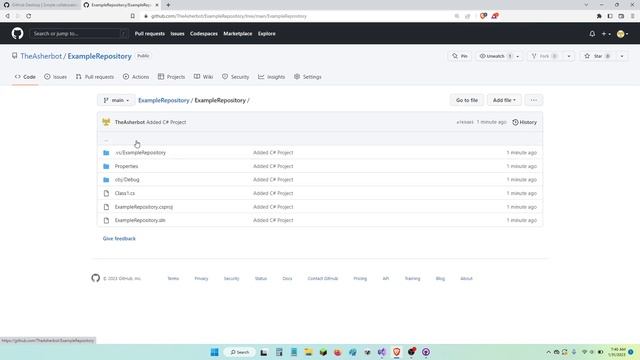Image resolution: width=640 pixels, height=360 pixels.
Task: Open the Issues tab
Action: [x=56, y=77]
